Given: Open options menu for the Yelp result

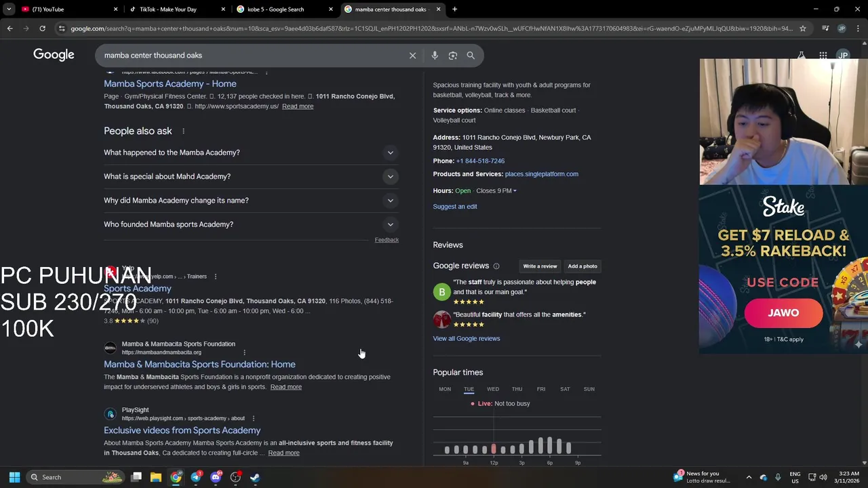Looking at the screenshot, I should tap(215, 277).
